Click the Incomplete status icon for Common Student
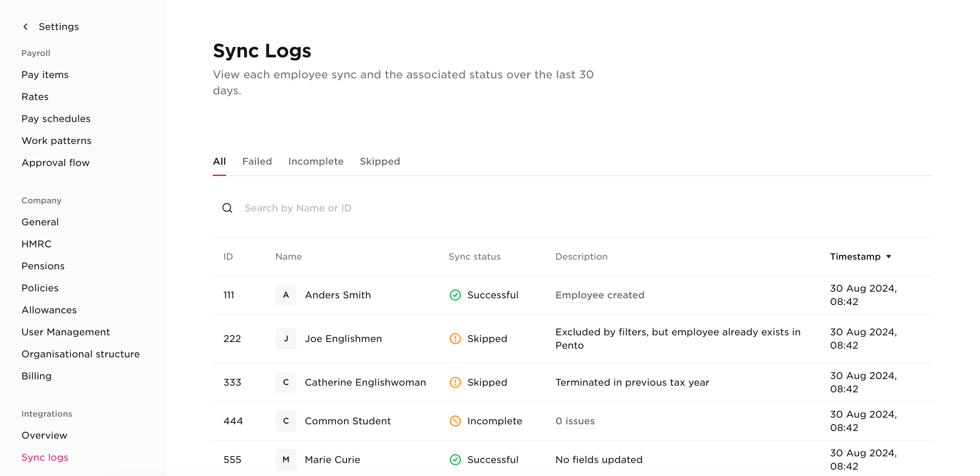 point(455,421)
